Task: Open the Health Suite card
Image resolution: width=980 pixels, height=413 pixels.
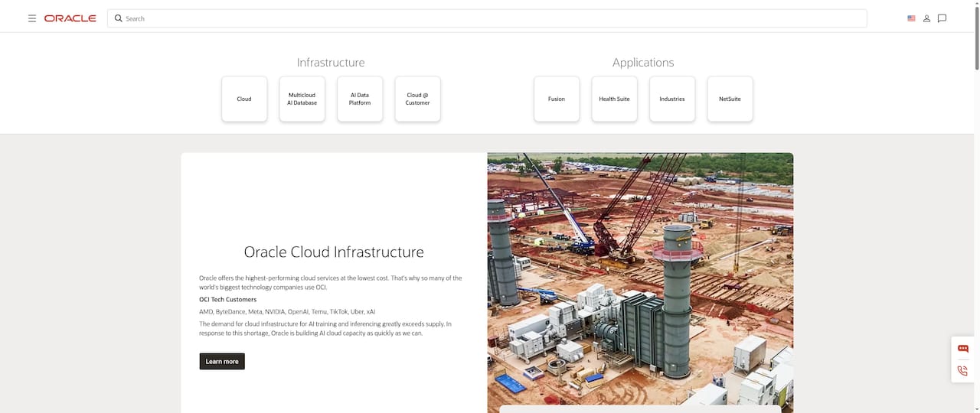Action: (x=614, y=99)
